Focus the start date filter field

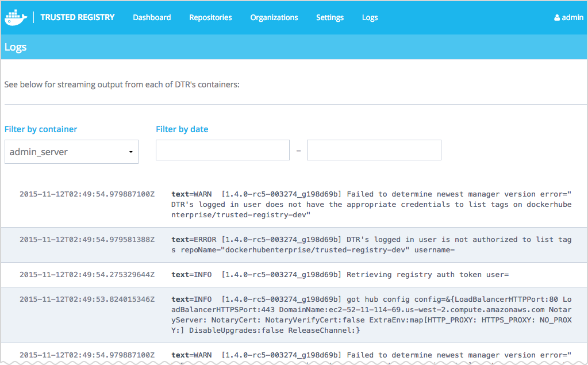tap(222, 150)
